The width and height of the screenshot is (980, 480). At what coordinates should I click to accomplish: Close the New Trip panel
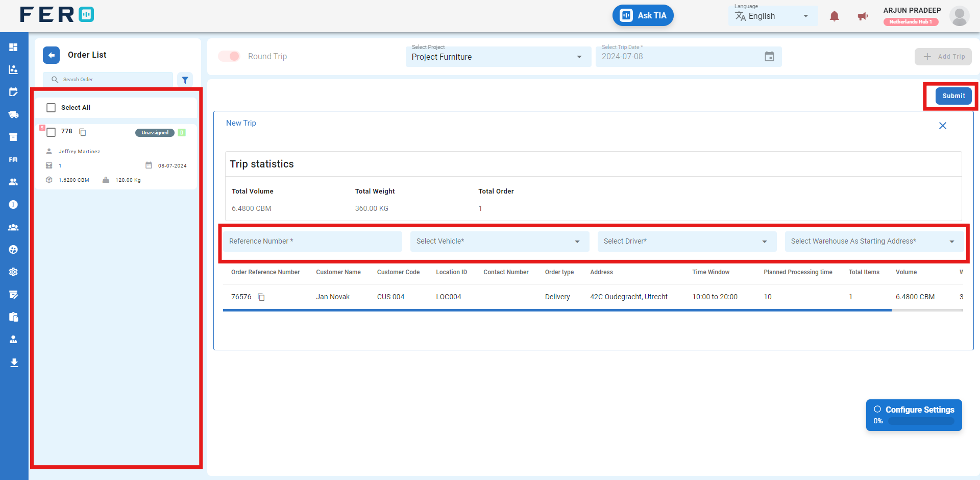click(943, 126)
